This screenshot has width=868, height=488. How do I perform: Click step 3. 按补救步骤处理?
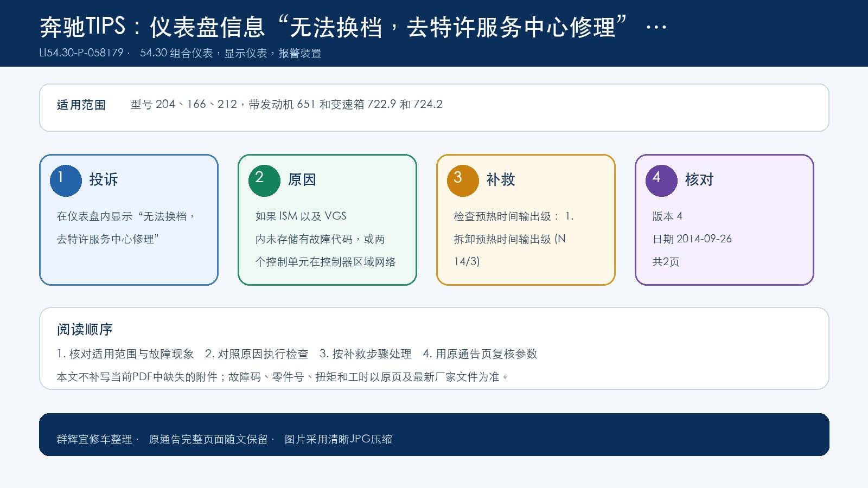[366, 354]
